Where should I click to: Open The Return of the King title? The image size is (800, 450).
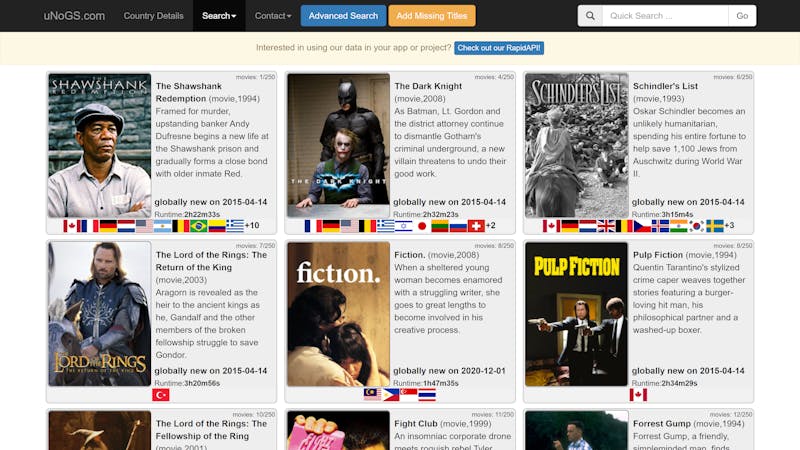[211, 261]
